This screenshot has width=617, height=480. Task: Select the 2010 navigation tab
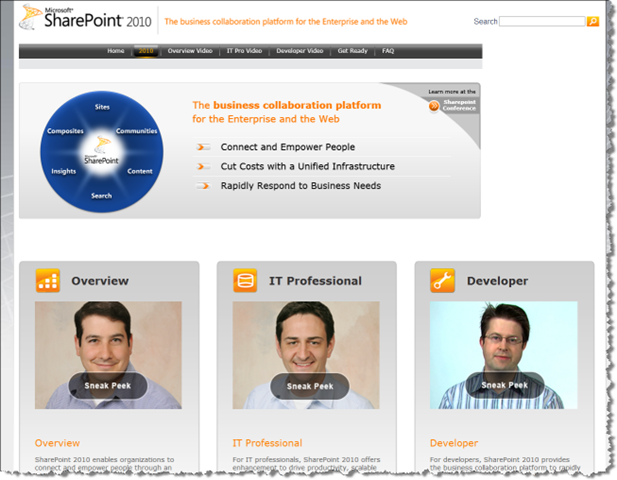tap(146, 51)
